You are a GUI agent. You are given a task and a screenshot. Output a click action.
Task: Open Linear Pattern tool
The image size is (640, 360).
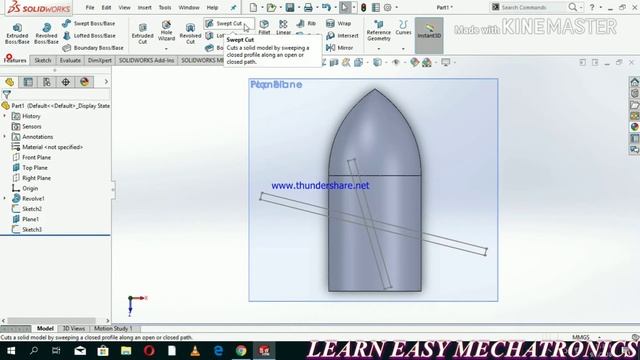[x=283, y=27]
